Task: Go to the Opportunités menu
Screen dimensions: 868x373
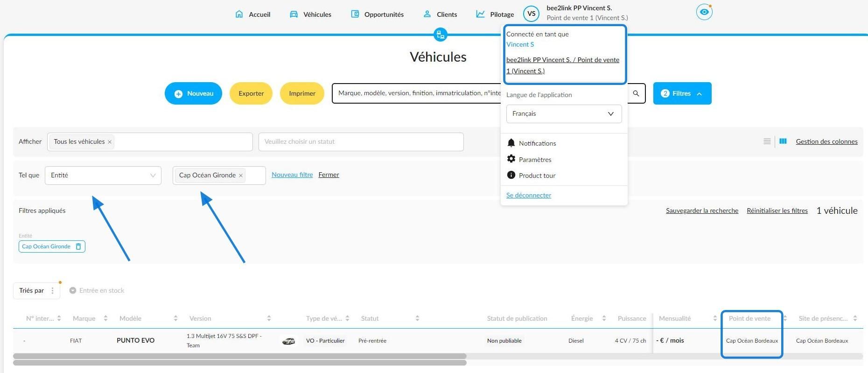Action: pyautogui.click(x=377, y=14)
